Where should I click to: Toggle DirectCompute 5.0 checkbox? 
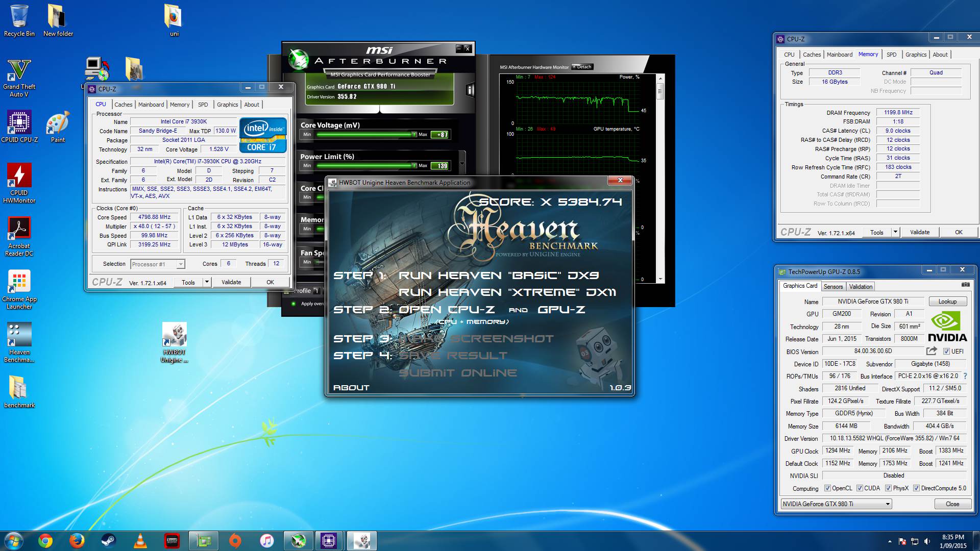[x=916, y=488]
